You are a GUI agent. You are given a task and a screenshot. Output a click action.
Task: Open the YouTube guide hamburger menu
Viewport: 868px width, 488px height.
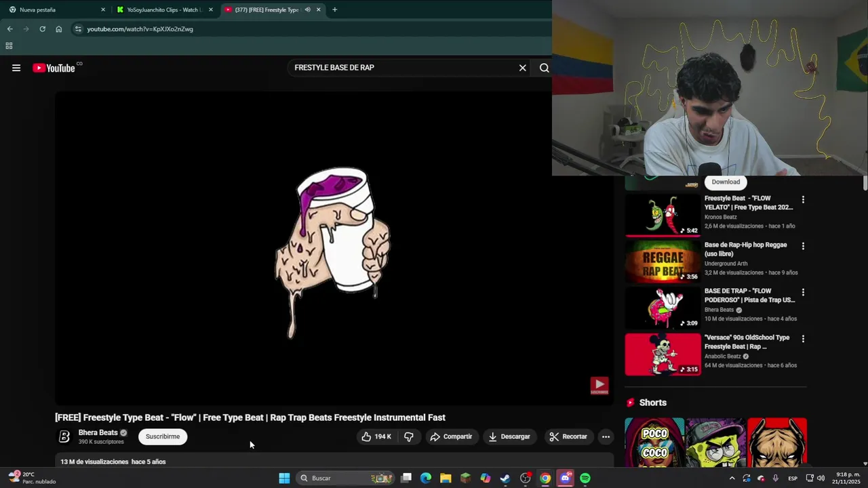tap(16, 68)
